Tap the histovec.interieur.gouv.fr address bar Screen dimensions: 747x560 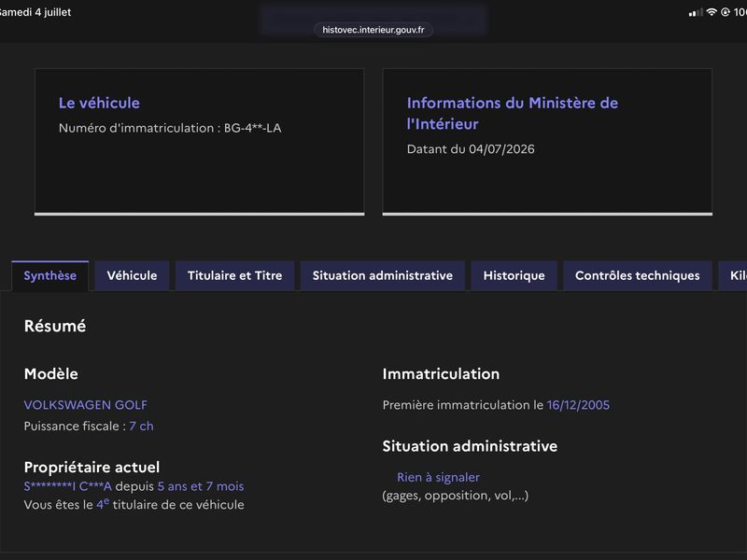373,30
